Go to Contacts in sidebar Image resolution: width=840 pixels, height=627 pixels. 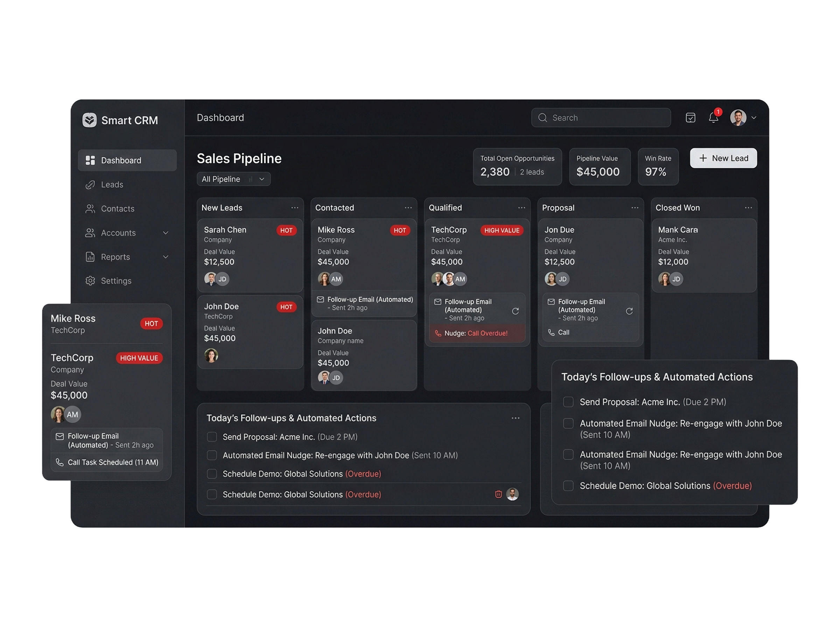117,209
